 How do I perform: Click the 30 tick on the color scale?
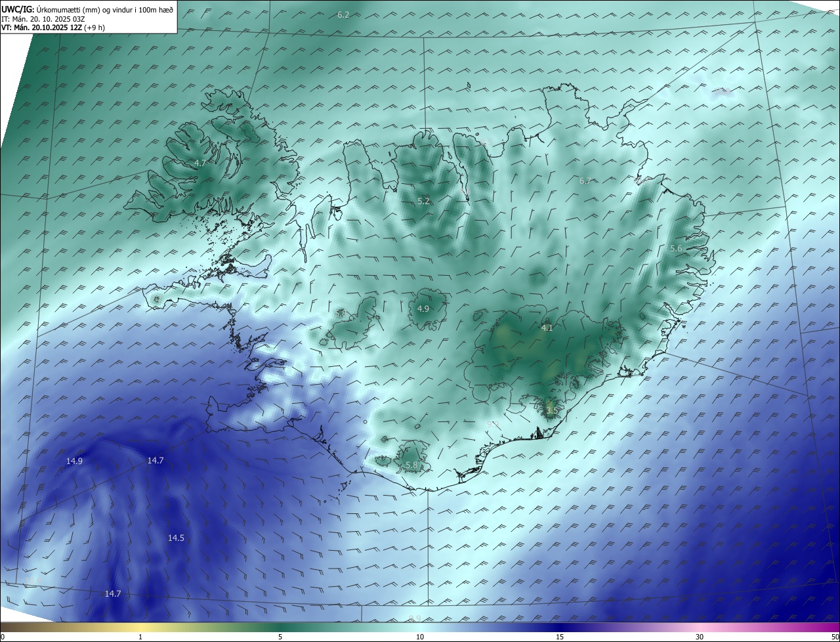[x=700, y=637]
